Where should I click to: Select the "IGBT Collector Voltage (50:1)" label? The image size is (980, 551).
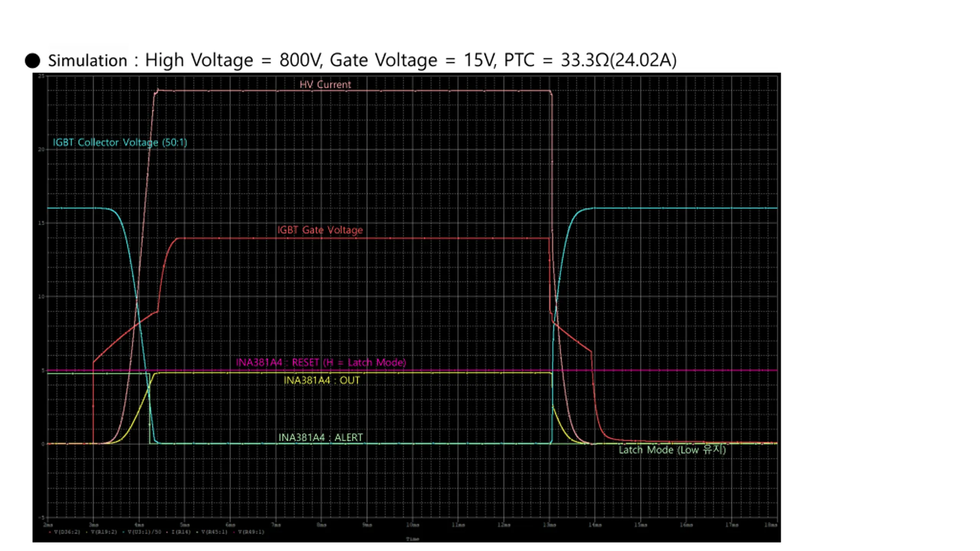coord(120,142)
